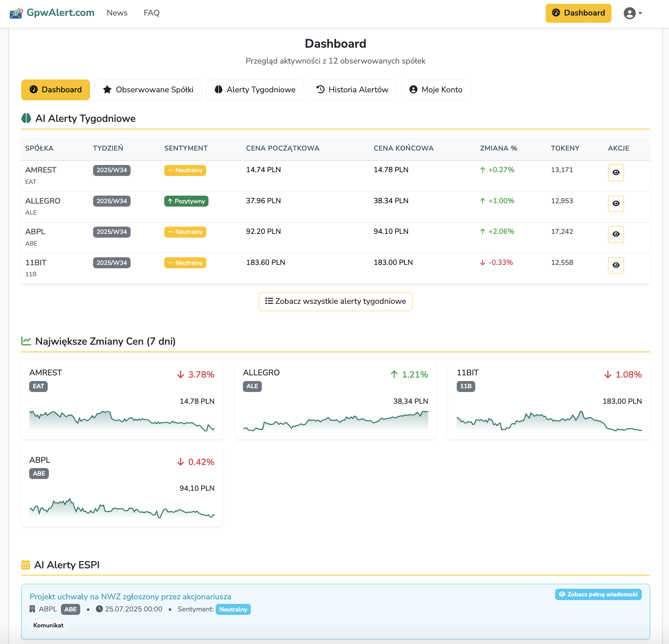Screen dimensions: 669x644
Task: Click the yellow Dashboard button in header
Action: [578, 13]
